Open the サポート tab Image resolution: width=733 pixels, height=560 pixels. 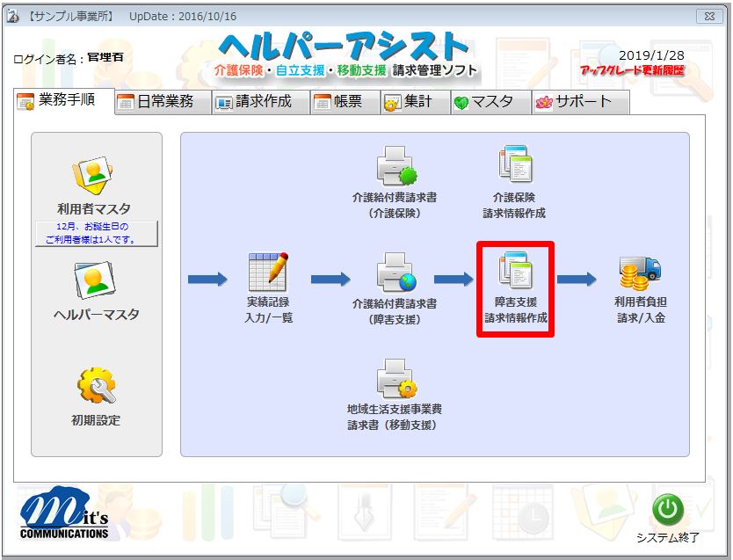click(x=580, y=102)
